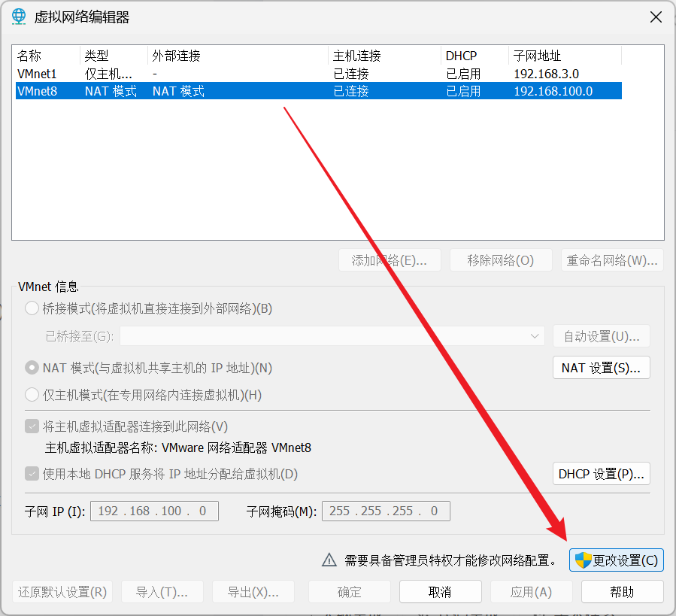Viewport: 676px width, 616px height.
Task: Click the subnet address 192.168.100.0 cell
Action: point(553,91)
